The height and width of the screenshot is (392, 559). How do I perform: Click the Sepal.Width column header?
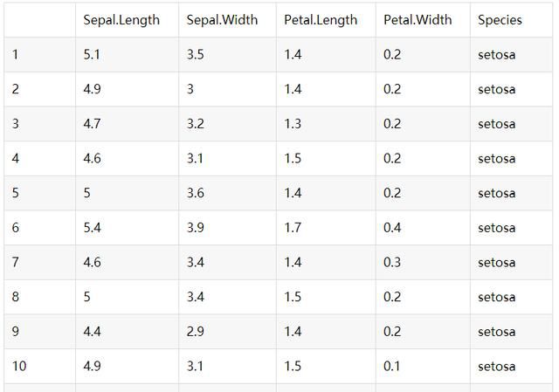coord(222,20)
